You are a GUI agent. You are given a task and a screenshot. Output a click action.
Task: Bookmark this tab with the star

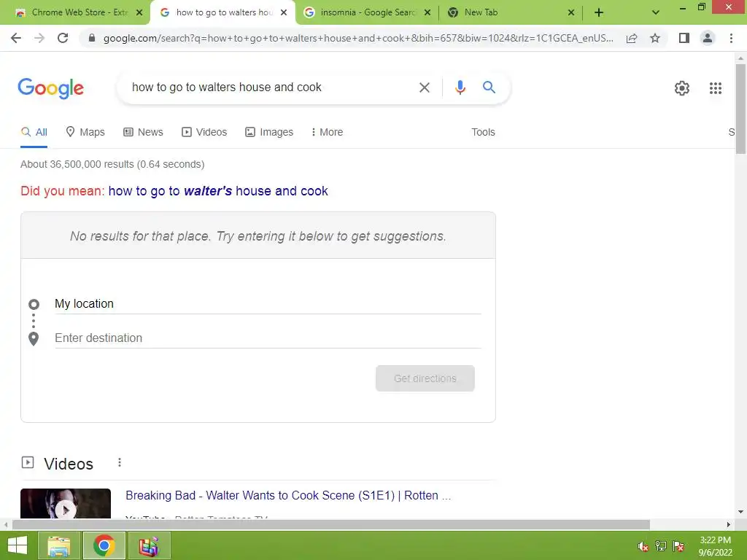[655, 38]
